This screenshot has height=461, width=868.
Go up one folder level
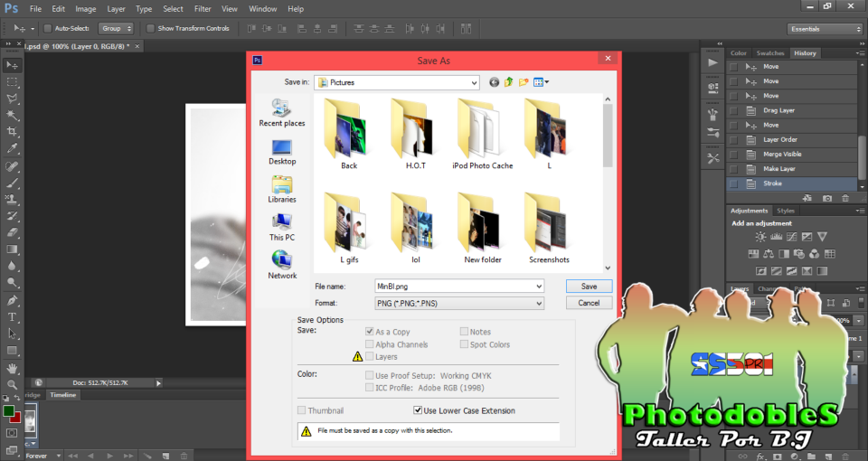coord(509,82)
